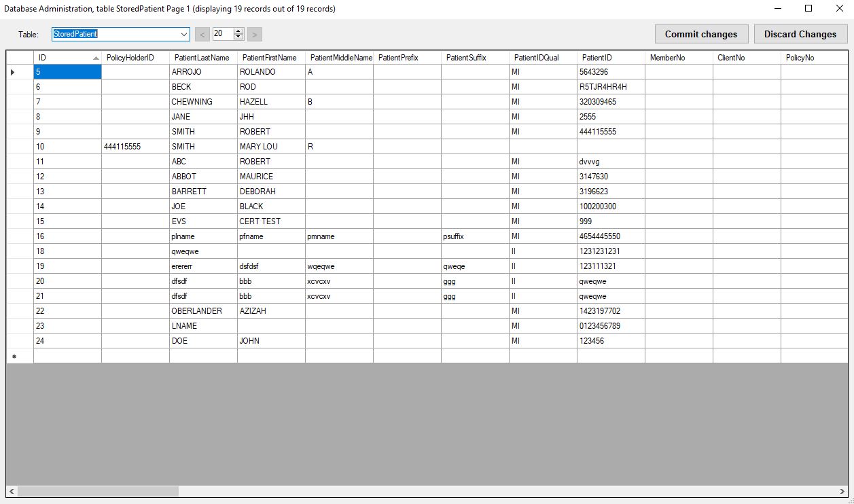Select the DEBORAH first name cell

pyautogui.click(x=271, y=192)
